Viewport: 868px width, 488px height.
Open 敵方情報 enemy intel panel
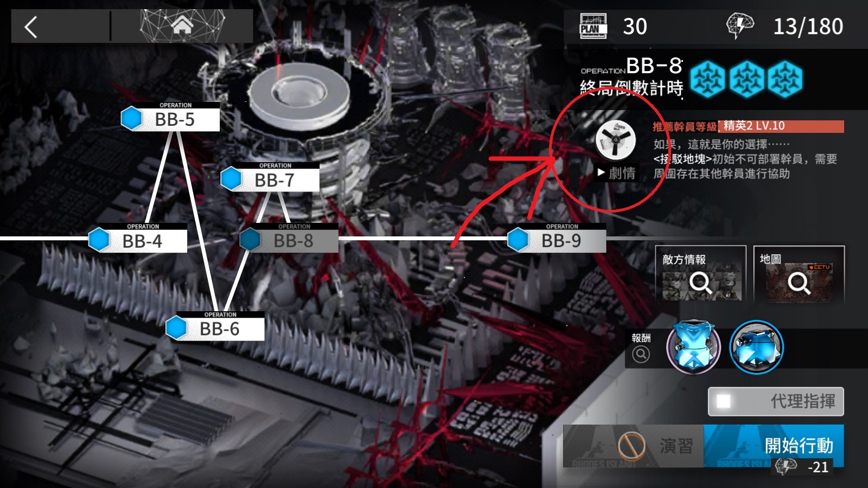tap(700, 274)
